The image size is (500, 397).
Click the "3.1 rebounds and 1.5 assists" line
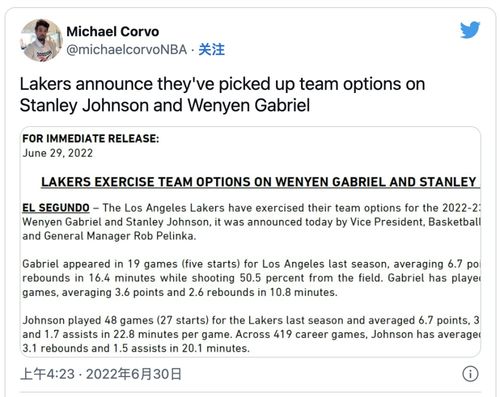[136, 348]
